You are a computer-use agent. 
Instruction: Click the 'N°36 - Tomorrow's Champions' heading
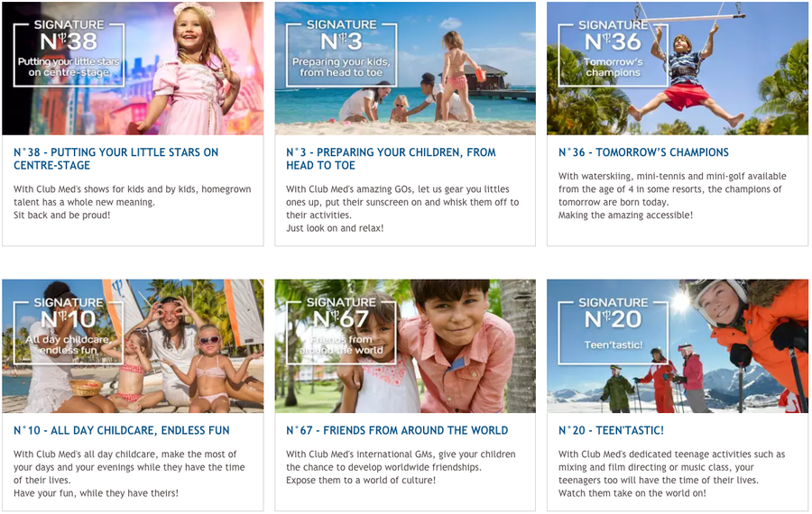[x=643, y=152]
